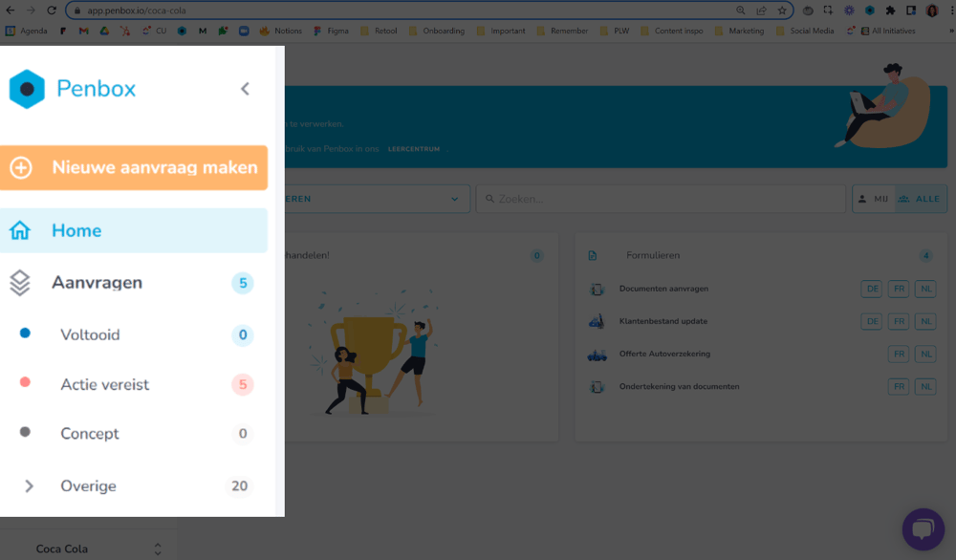Reload the Penbox page

pos(52,11)
